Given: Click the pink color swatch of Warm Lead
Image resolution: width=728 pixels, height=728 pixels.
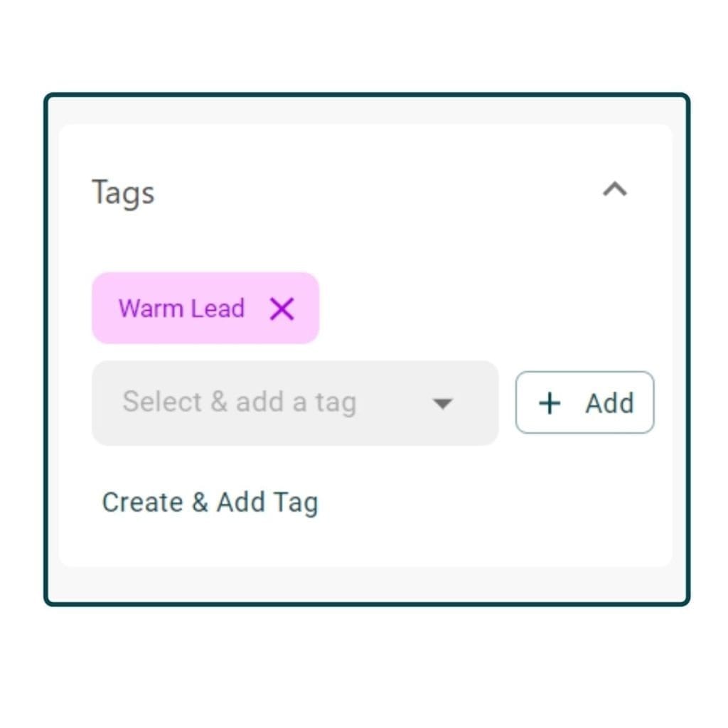Looking at the screenshot, I should 205,308.
